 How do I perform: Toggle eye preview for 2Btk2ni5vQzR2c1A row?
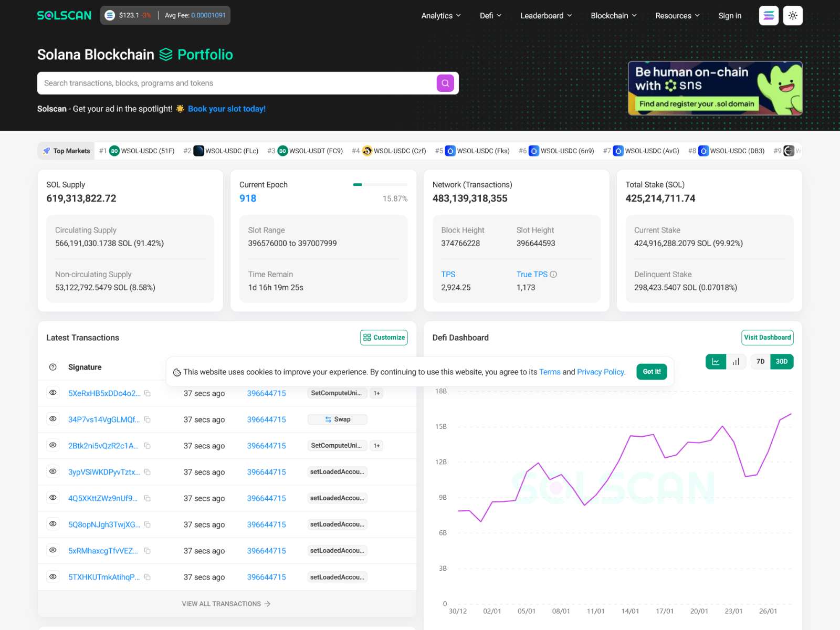(x=53, y=445)
